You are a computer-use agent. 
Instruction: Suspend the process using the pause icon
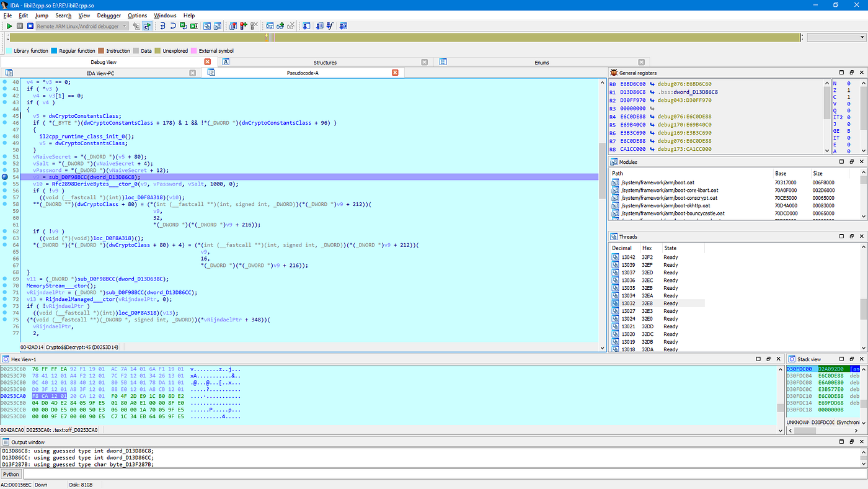coord(19,26)
